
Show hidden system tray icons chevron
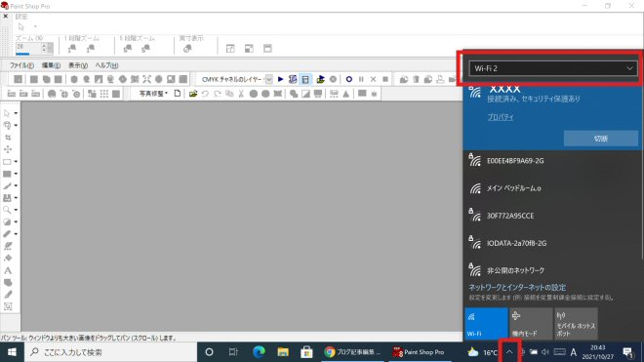509,352
